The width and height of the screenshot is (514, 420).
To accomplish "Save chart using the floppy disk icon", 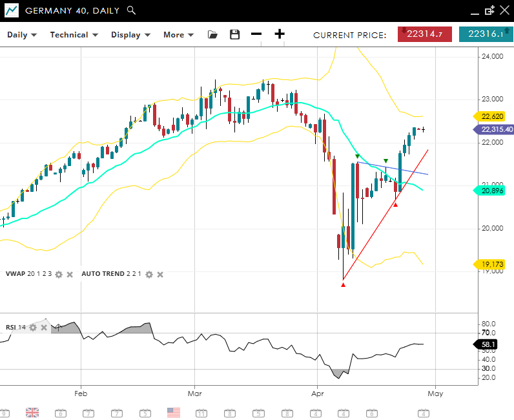I will tap(234, 35).
